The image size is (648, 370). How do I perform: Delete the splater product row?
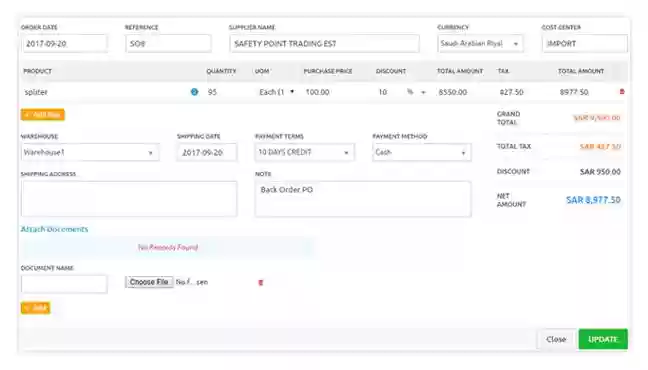(x=622, y=92)
